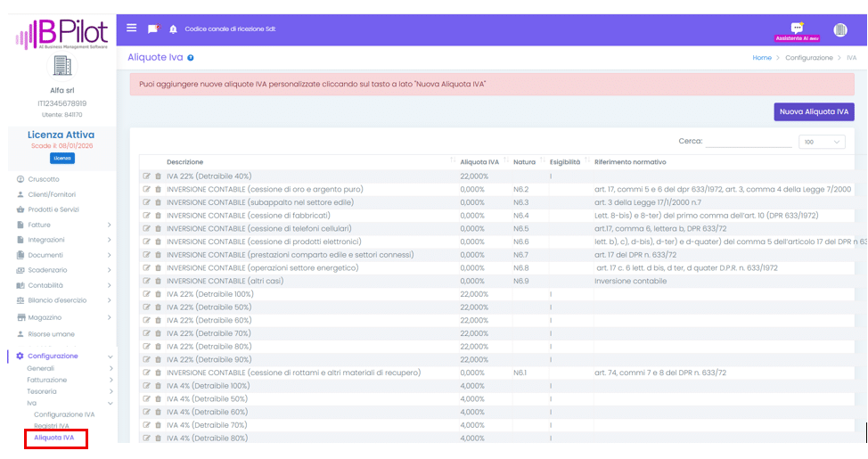Go to Home breadcrumb link
This screenshot has width=868, height=459.
[762, 58]
